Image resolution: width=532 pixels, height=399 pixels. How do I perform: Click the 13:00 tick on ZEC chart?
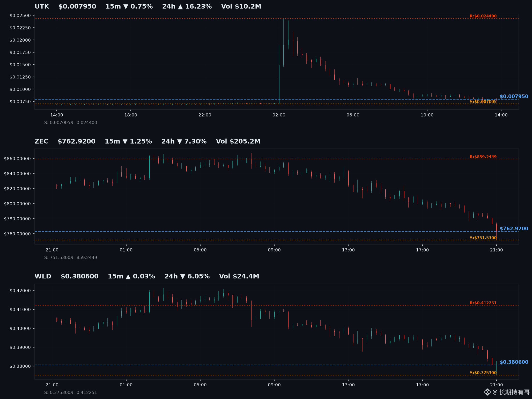coord(348,250)
